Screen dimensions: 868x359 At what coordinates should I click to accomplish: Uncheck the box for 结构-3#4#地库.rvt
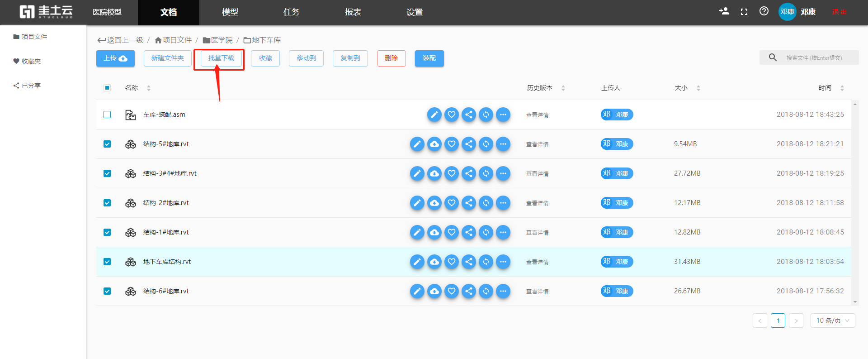[107, 173]
